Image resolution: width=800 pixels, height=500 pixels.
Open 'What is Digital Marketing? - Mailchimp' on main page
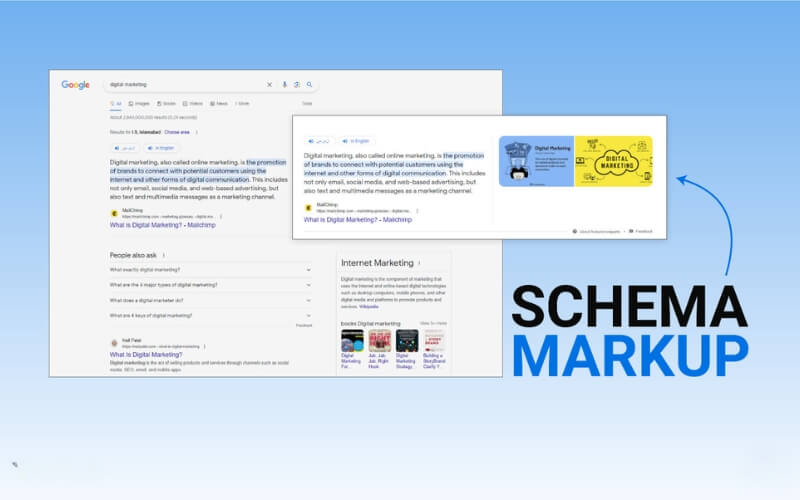(x=162, y=225)
